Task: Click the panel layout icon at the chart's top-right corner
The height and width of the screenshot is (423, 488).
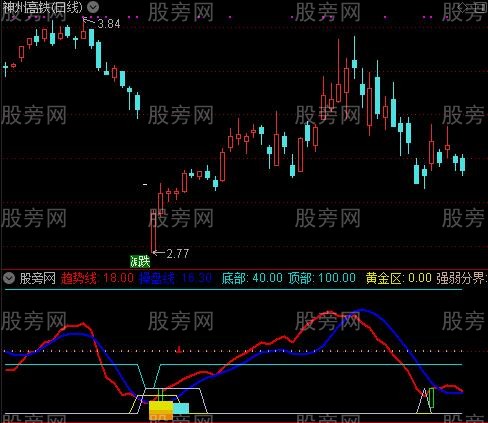Action: coord(481,7)
